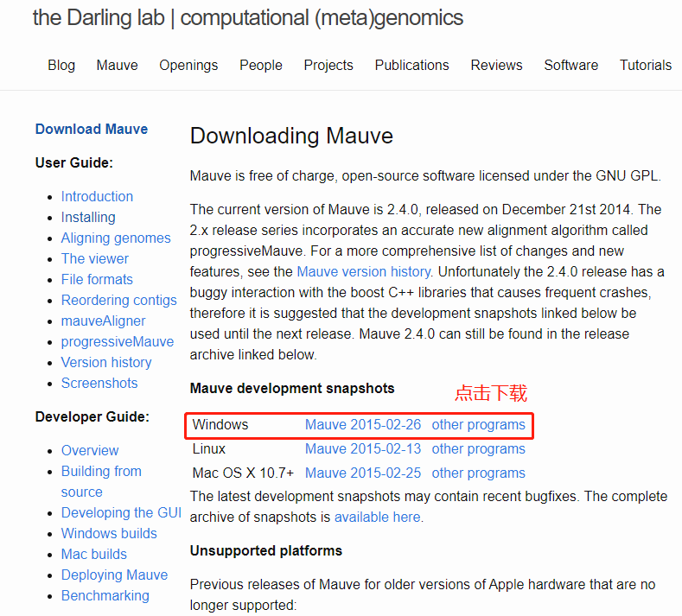Open the Tutorials navigation item
The width and height of the screenshot is (682, 616).
click(x=646, y=65)
